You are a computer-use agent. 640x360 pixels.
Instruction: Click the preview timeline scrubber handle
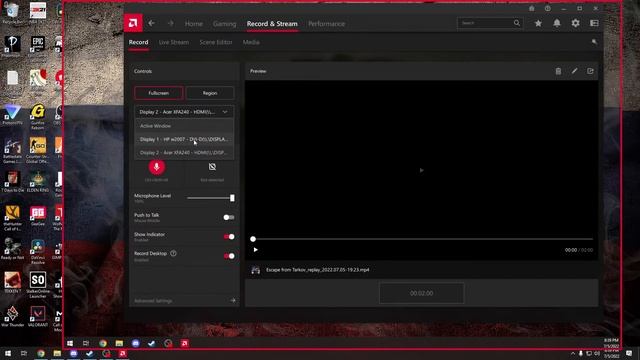[253, 239]
